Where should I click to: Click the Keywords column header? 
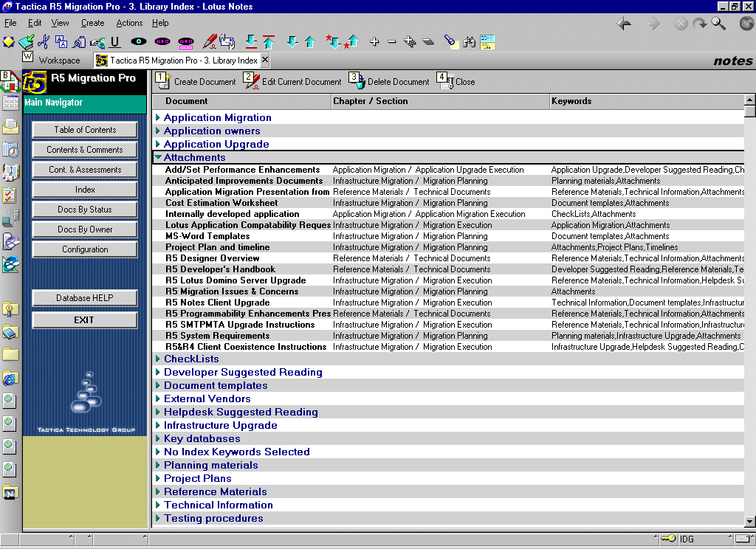[x=647, y=101]
